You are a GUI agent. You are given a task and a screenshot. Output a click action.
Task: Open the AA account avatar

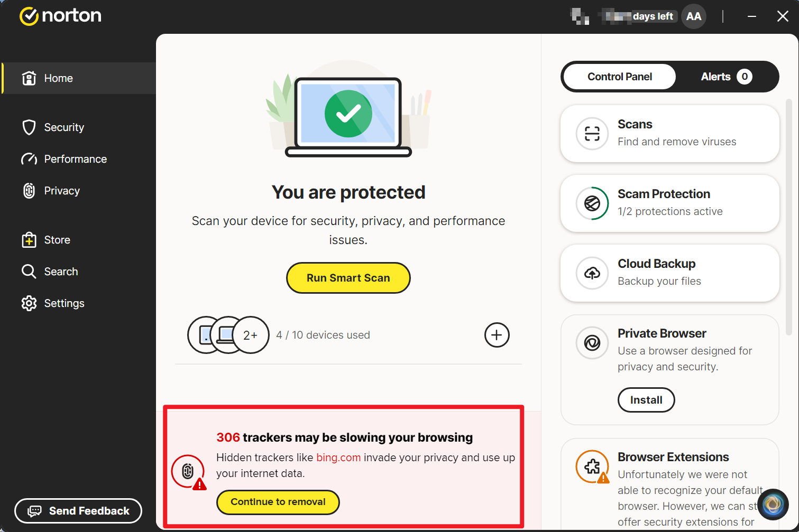click(694, 16)
